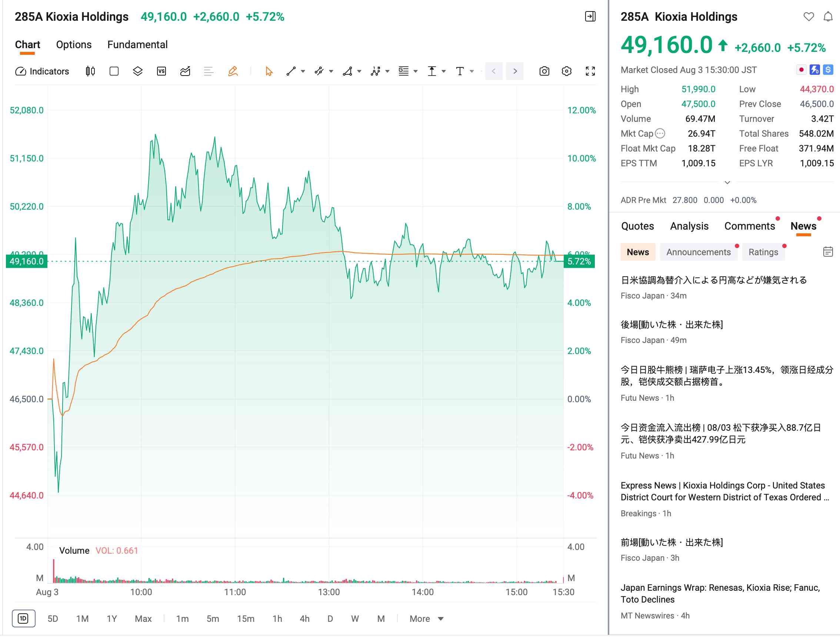Click the chart overlay icon beside VS
The image size is (840, 637).
[x=185, y=71]
